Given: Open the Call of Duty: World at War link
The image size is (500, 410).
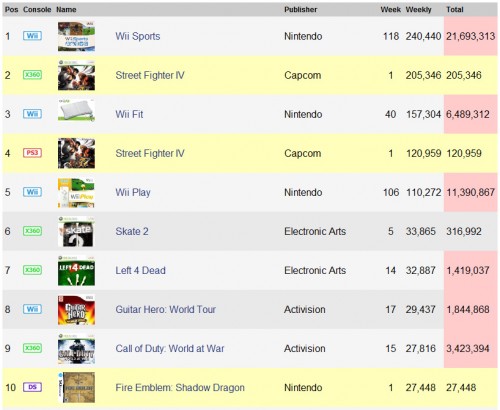Looking at the screenshot, I should click(x=170, y=348).
